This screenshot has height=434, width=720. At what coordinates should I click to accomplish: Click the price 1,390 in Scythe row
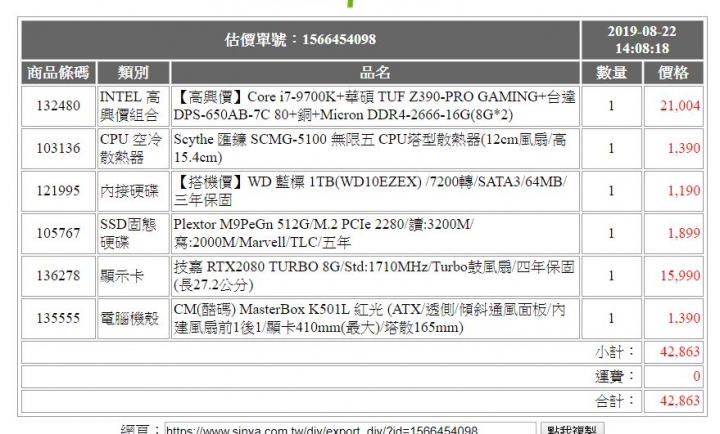[684, 148]
